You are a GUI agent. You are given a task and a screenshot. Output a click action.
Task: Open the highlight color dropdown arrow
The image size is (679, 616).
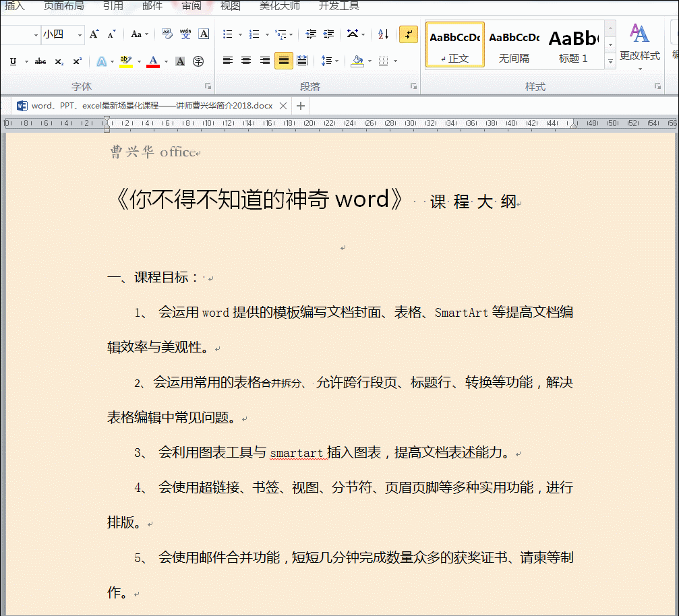coord(139,61)
